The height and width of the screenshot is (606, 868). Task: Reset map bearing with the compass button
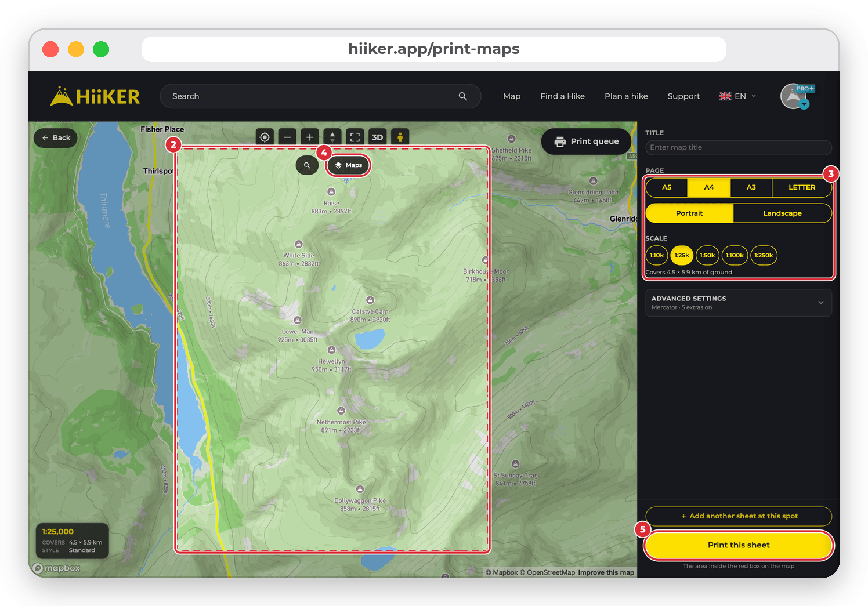(332, 137)
